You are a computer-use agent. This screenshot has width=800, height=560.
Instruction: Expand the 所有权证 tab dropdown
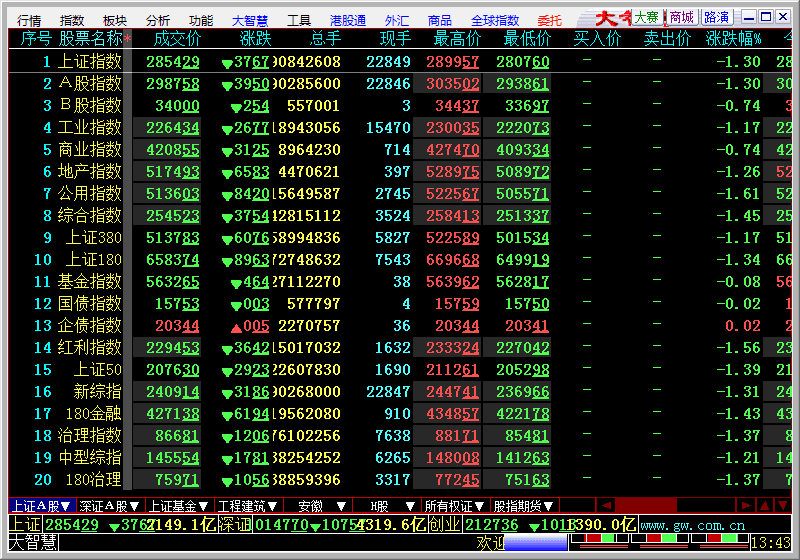pos(479,506)
